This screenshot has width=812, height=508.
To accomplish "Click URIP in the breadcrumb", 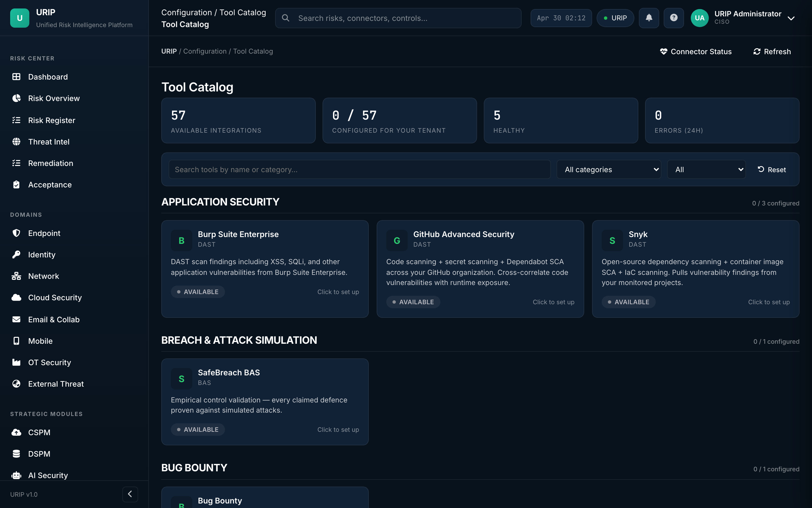I will pos(169,51).
